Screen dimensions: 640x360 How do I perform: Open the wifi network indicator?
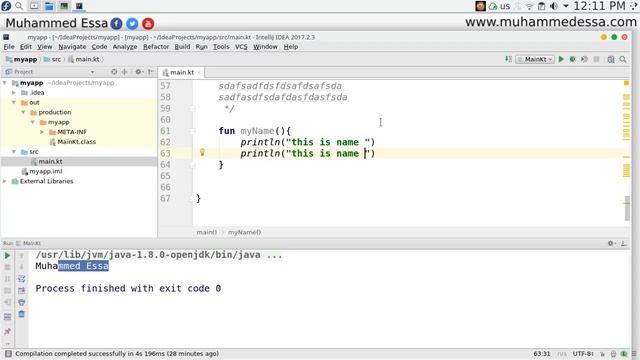pyautogui.click(x=529, y=6)
